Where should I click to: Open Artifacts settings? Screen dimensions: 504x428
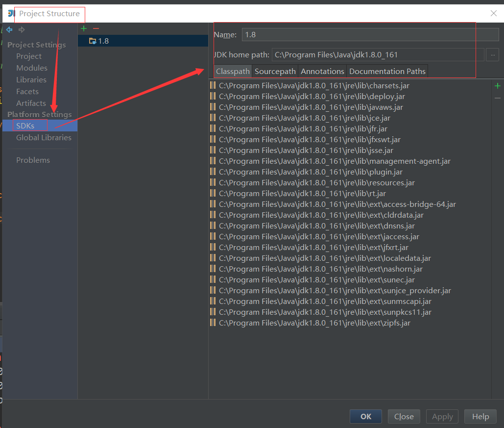coord(31,103)
